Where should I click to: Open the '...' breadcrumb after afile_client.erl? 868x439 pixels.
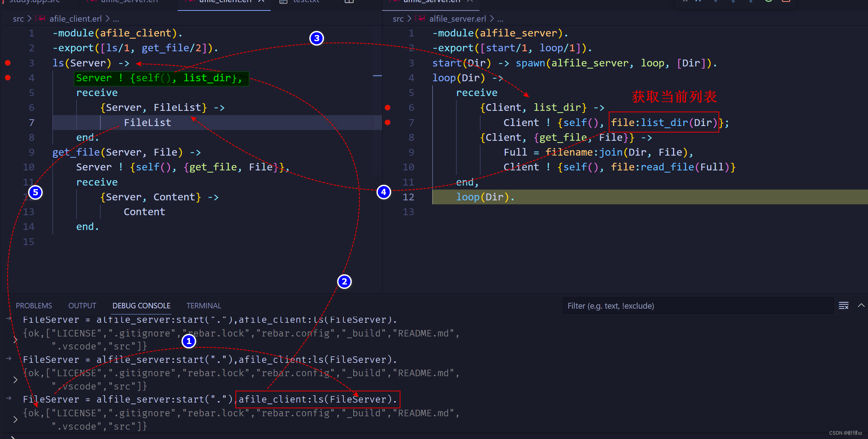click(116, 19)
